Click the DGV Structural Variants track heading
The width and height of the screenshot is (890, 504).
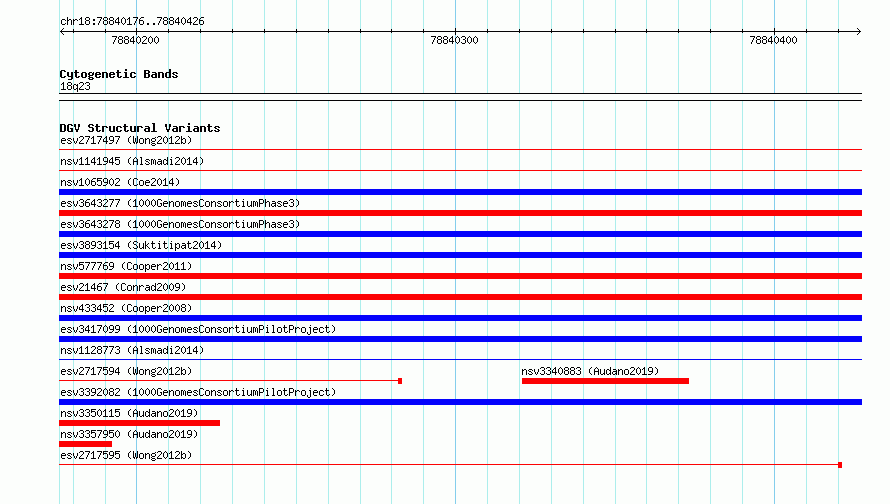140,128
